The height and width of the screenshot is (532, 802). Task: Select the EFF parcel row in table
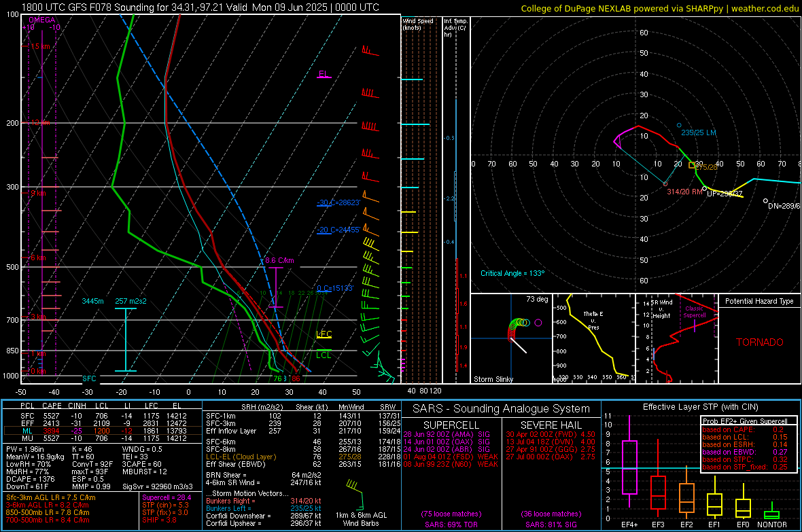[x=103, y=423]
